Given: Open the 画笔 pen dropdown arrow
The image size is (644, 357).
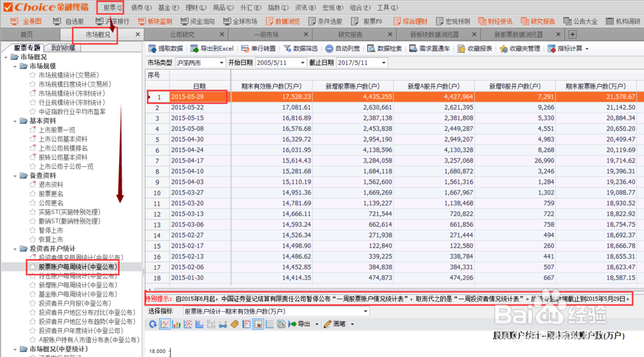Looking at the screenshot, I should pos(352,324).
